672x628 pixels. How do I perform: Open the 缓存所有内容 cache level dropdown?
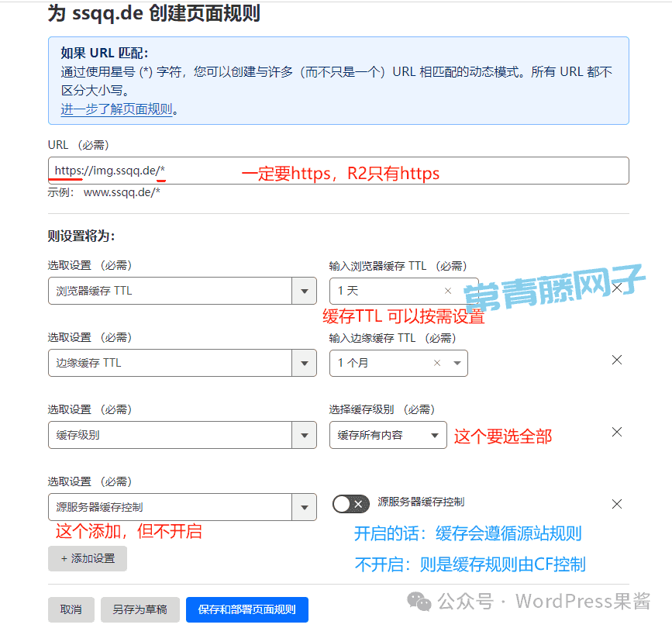pyautogui.click(x=388, y=435)
